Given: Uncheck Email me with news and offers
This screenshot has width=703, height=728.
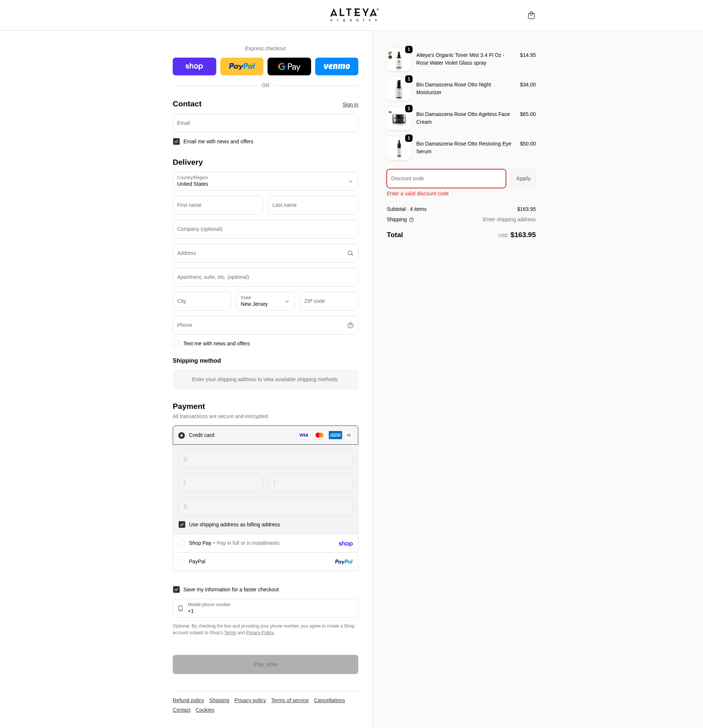Looking at the screenshot, I should [x=176, y=141].
